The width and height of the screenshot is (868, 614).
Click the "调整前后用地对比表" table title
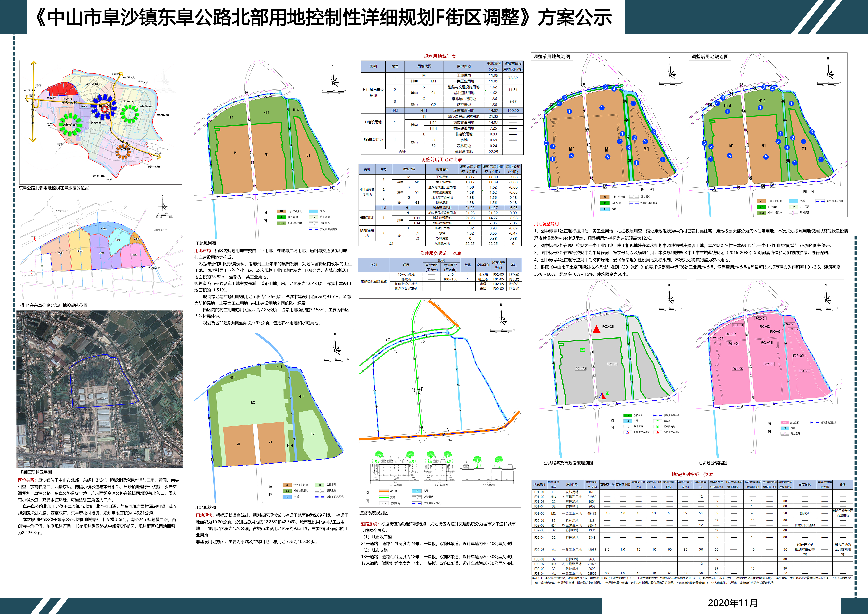[x=442, y=160]
